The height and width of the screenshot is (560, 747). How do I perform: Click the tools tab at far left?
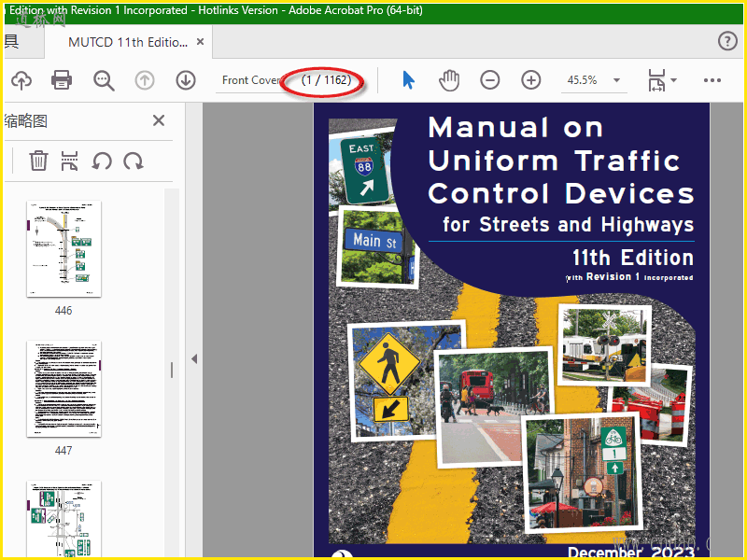click(x=22, y=42)
